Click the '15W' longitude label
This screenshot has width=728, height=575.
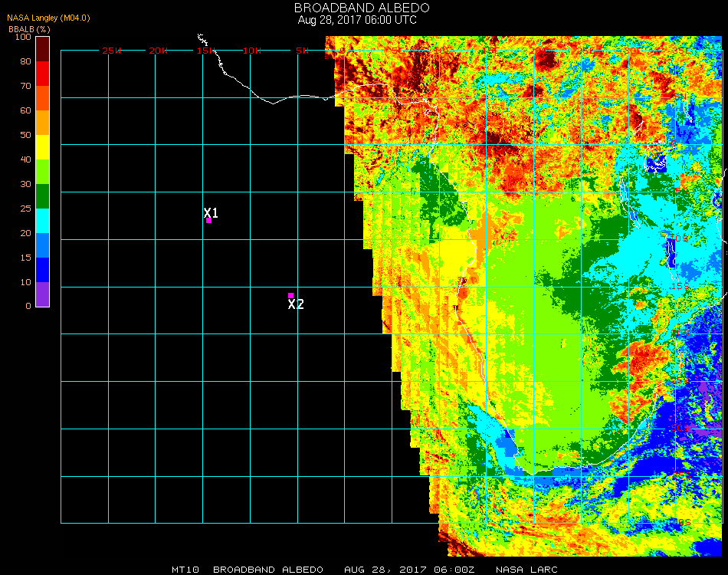pyautogui.click(x=205, y=51)
